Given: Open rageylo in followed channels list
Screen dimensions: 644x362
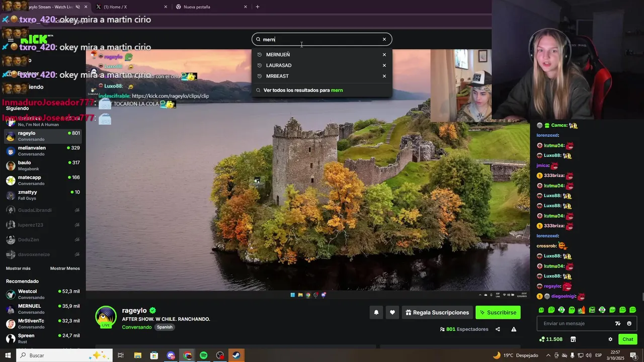Looking at the screenshot, I should 43,136.
